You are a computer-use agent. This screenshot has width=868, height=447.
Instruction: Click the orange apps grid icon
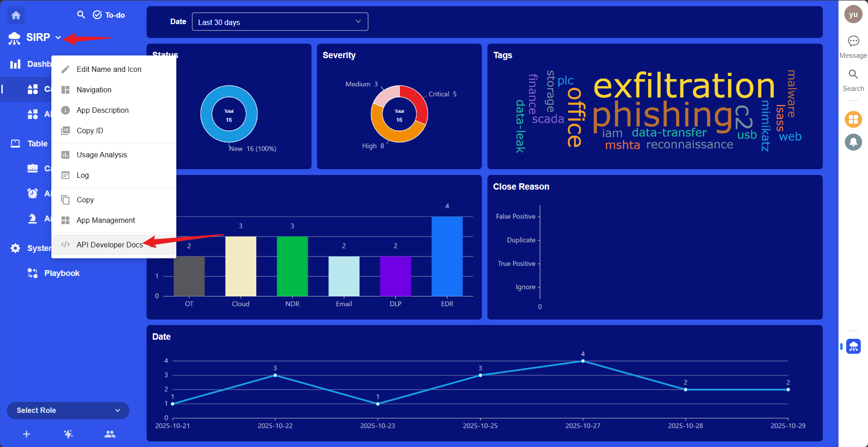click(853, 119)
